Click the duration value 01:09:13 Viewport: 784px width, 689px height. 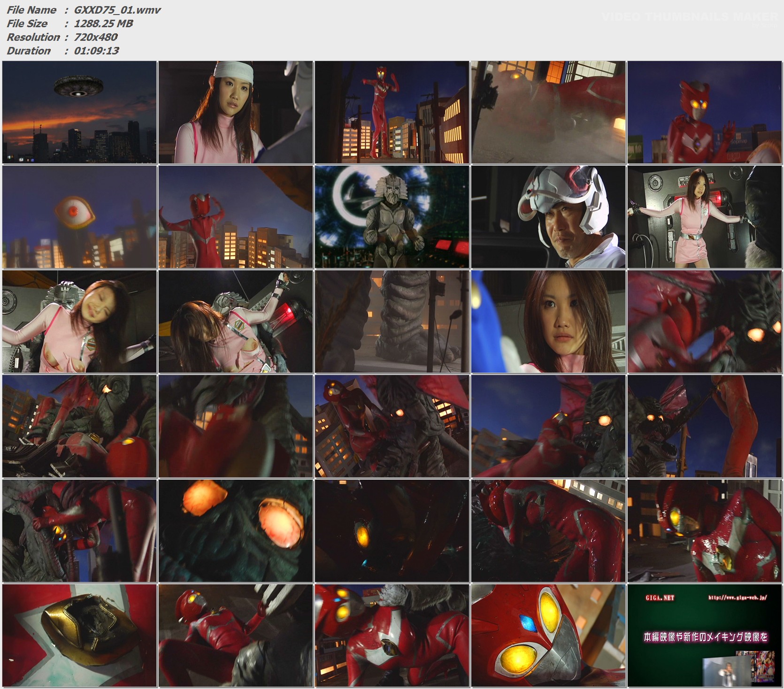tap(96, 51)
